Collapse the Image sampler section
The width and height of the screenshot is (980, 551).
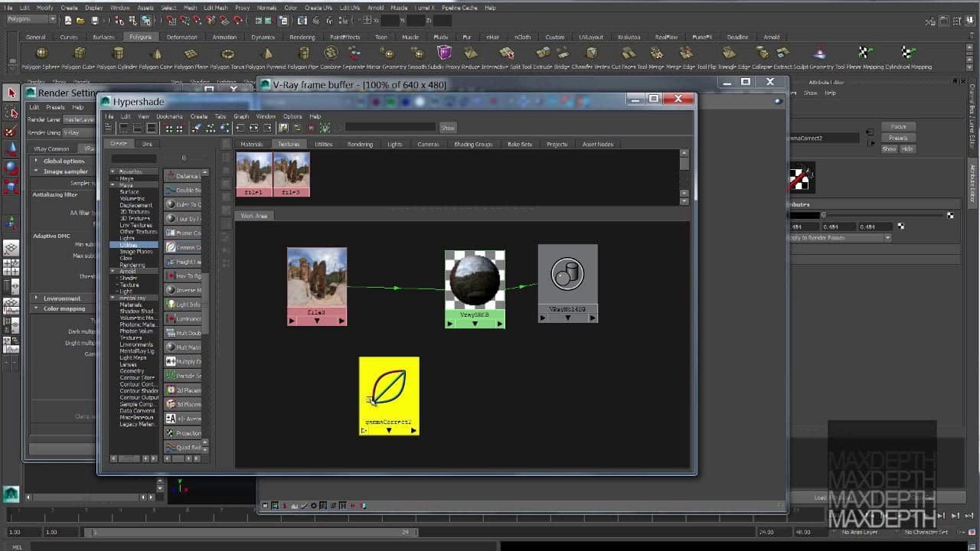pos(36,171)
